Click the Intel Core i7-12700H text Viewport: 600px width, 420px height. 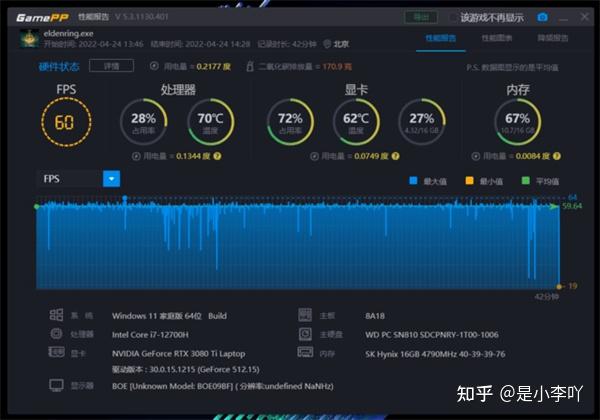(150, 335)
